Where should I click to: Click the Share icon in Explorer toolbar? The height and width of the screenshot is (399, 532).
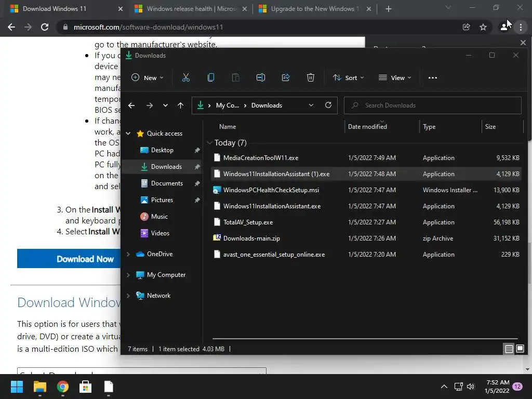286,78
